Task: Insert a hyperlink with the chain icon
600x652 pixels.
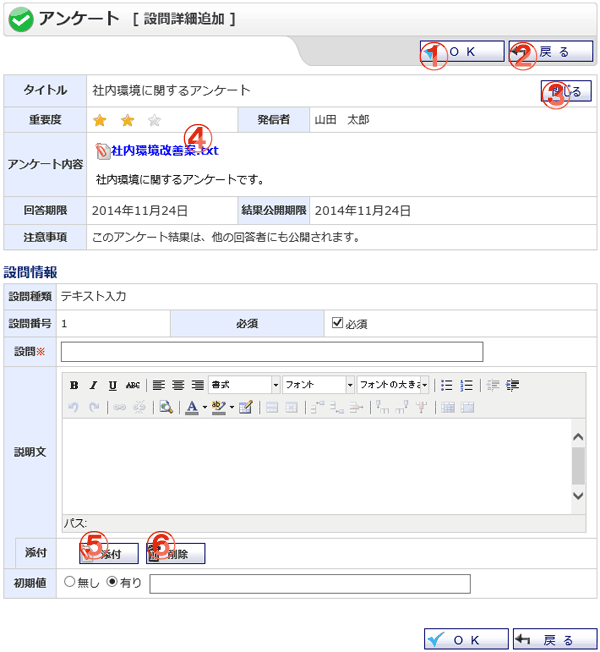Action: 120,407
